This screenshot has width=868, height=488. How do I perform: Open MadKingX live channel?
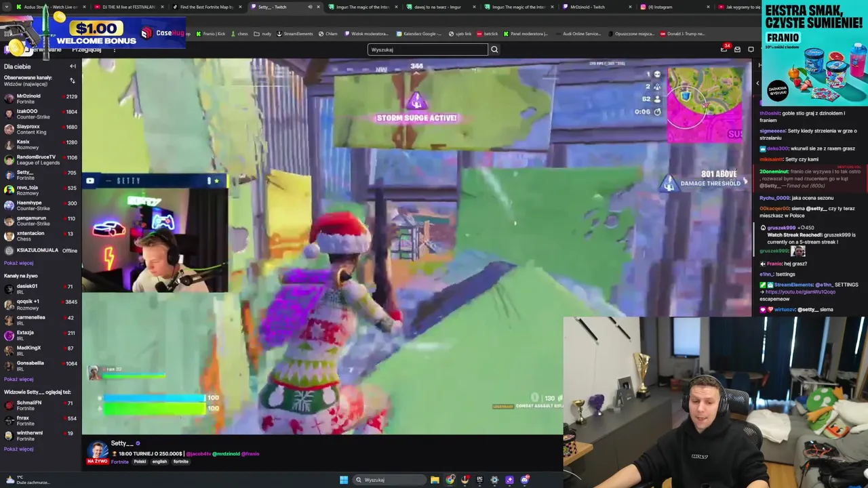tap(41, 350)
